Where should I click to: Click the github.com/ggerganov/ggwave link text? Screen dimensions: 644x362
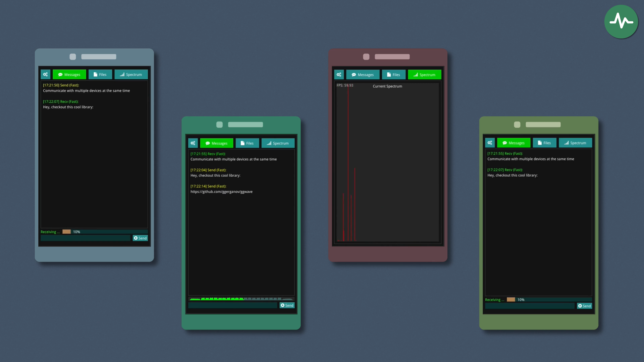[x=221, y=192]
